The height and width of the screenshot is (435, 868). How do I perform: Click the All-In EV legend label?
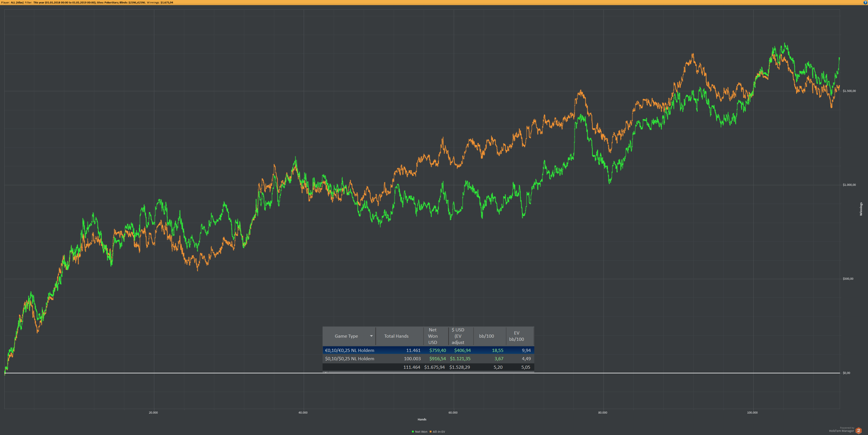(439, 432)
